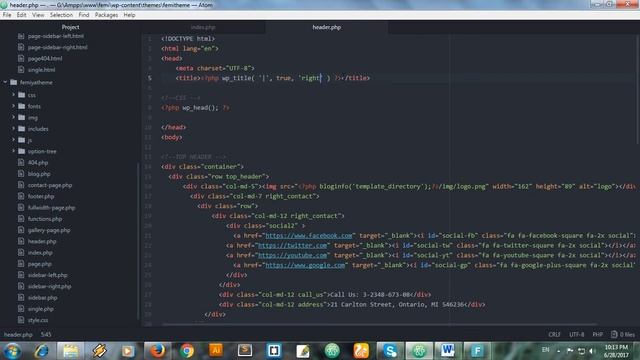Open the View menu

38,15
